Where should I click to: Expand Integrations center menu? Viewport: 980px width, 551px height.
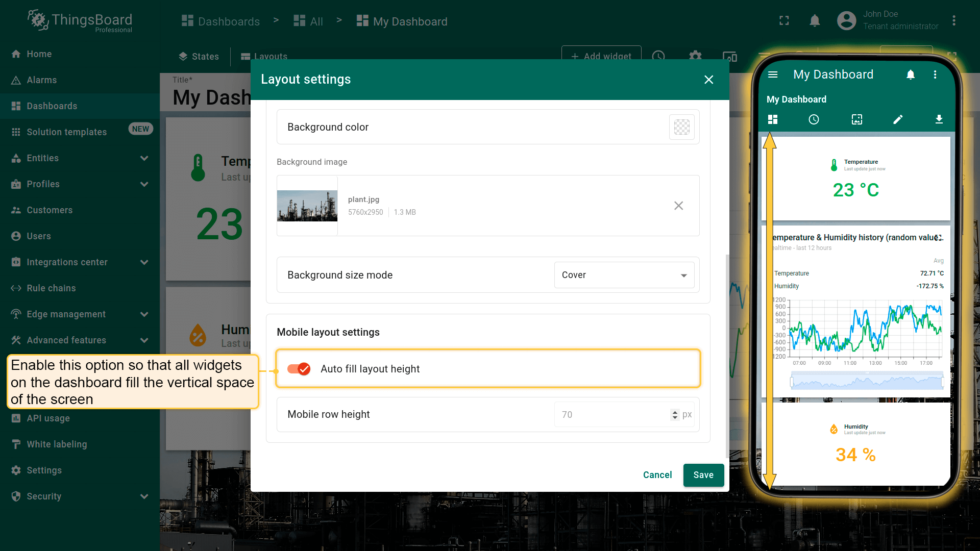[144, 262]
